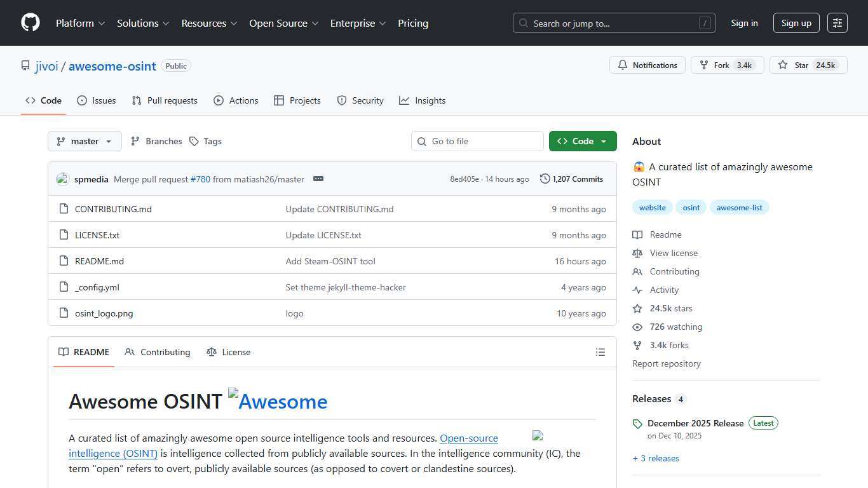Screen dimensions: 868x488
Task: Open the osint topic tag
Action: 691,207
